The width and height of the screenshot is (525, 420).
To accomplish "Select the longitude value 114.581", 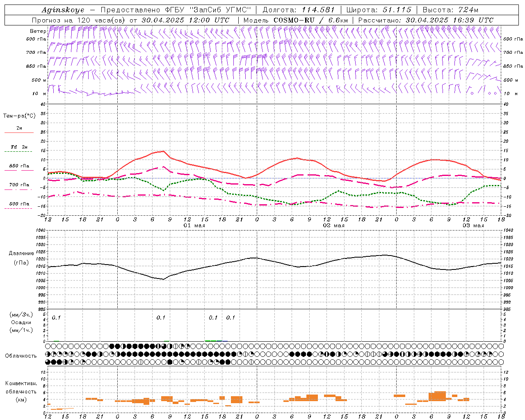I will pos(318,10).
